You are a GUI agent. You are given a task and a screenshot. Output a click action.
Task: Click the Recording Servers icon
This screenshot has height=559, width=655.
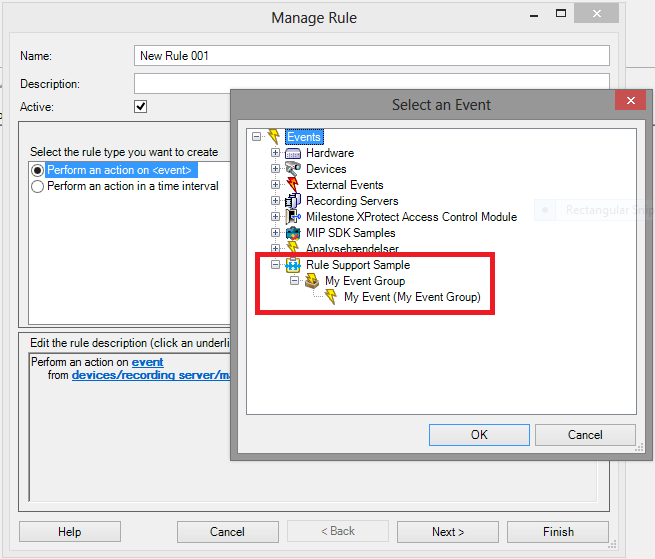pos(293,201)
